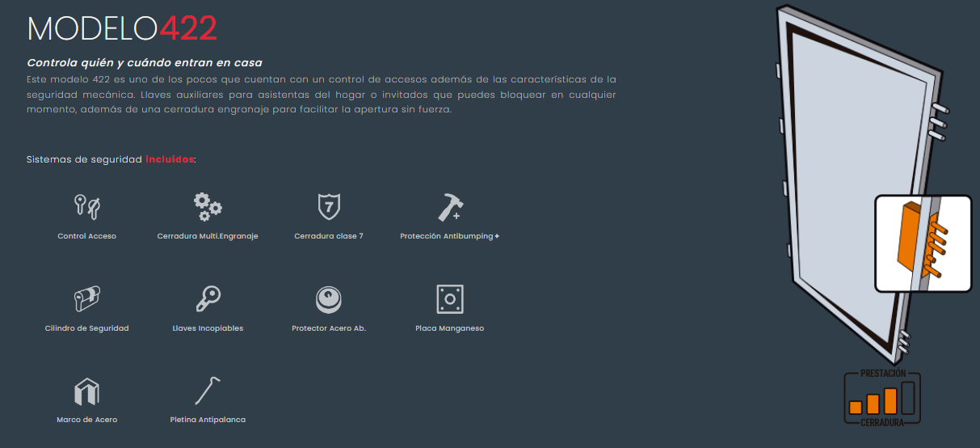The height and width of the screenshot is (448, 980).
Task: Open the orange lock bolts detail inset
Action: [x=923, y=243]
